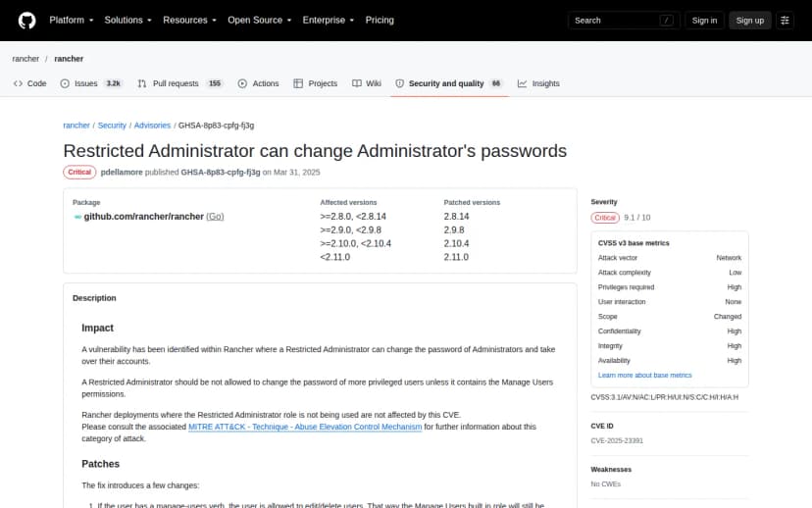Click the CVSS vector string text
Viewport: 812px width, 508px height.
[665, 397]
